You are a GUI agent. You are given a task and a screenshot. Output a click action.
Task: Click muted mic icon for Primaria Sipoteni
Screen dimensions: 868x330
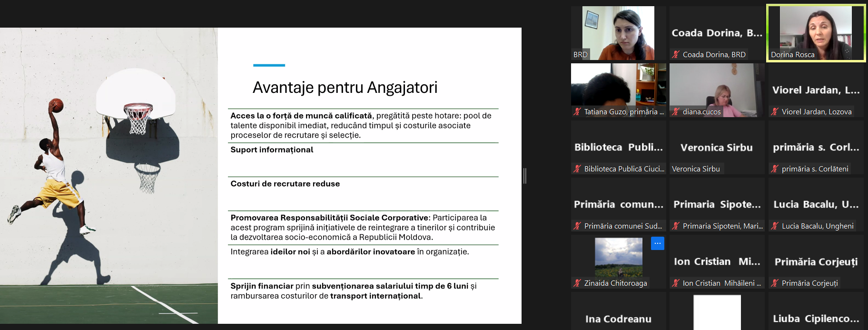[x=676, y=226]
